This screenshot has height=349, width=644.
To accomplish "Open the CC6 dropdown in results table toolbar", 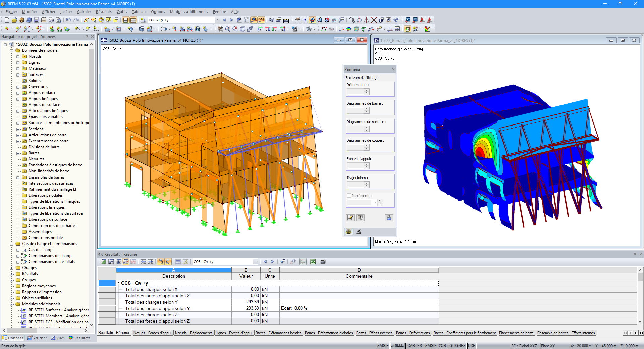I will point(256,262).
